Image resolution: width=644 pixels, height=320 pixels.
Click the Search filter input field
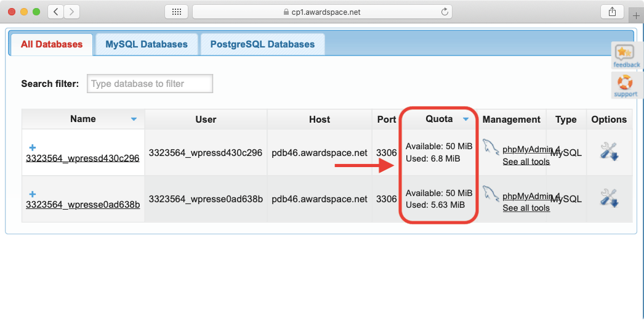click(150, 84)
